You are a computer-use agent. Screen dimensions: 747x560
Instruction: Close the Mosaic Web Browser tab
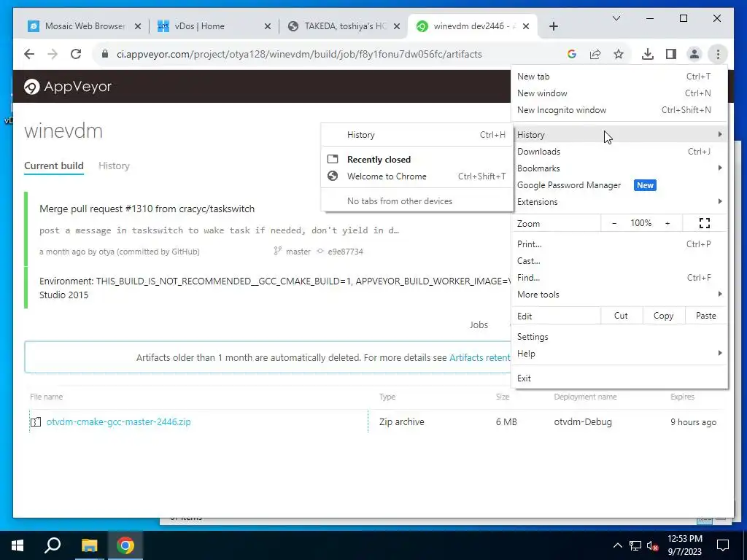tap(138, 27)
